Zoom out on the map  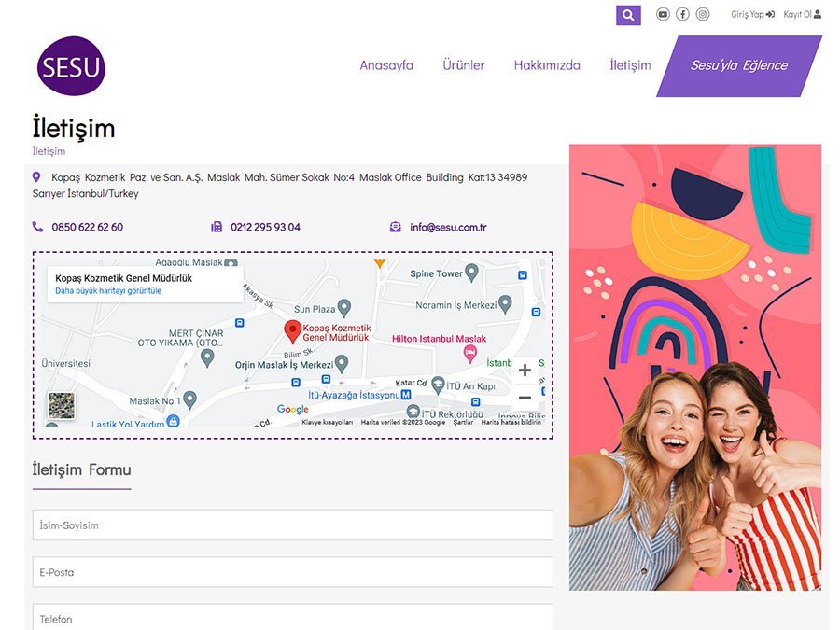coord(525,398)
